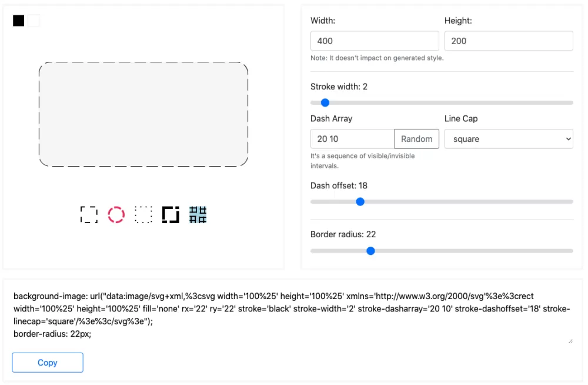Click the white background color swatch
588x385 pixels.
[x=34, y=21]
